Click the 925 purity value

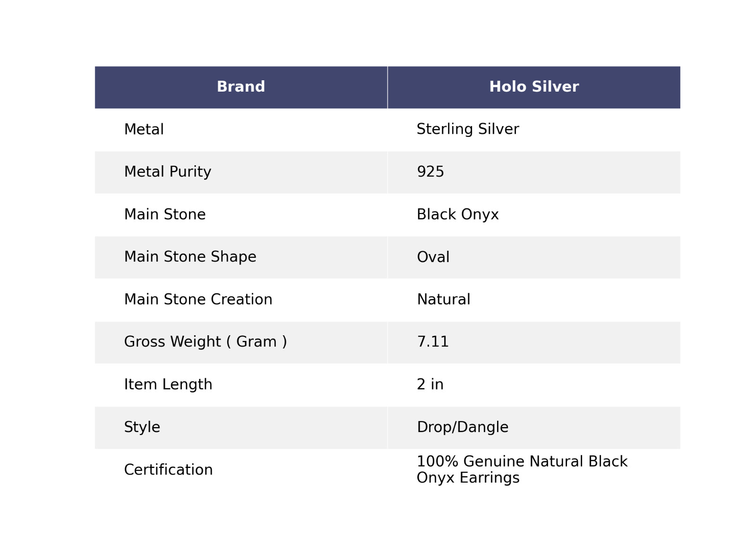click(x=430, y=172)
